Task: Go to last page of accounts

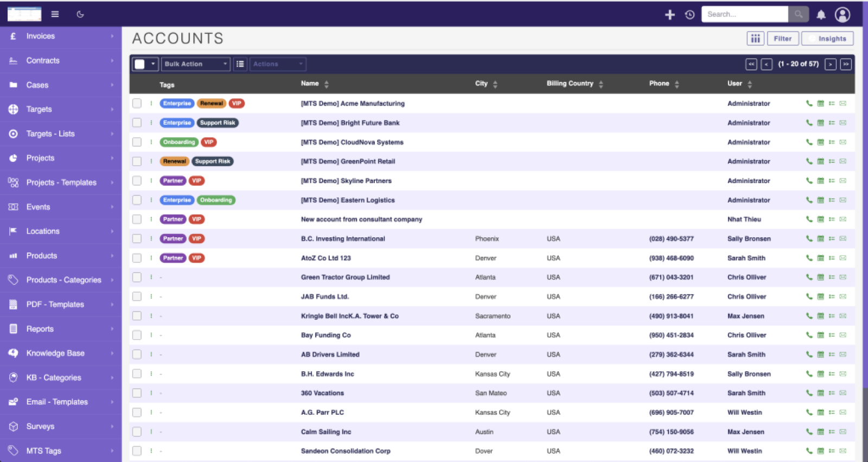Action: [845, 64]
